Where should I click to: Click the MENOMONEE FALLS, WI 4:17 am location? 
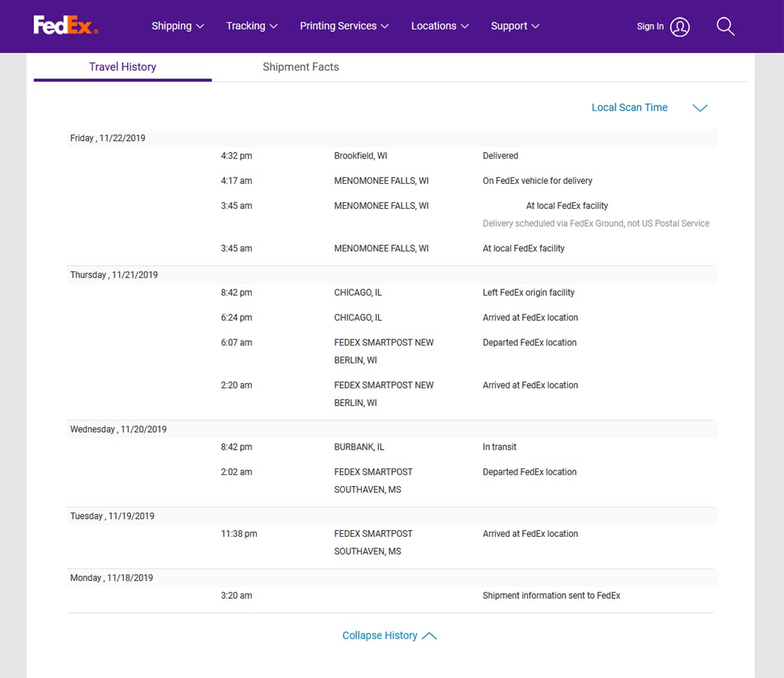point(381,181)
